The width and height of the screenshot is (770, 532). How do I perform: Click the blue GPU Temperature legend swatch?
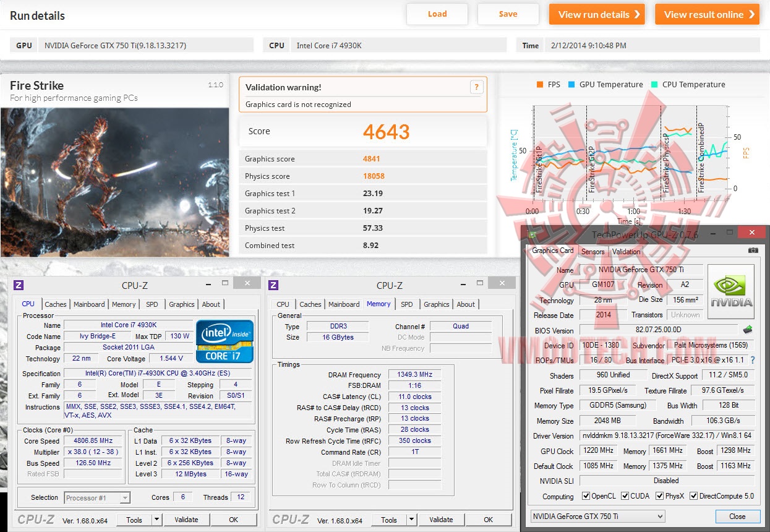(x=571, y=85)
